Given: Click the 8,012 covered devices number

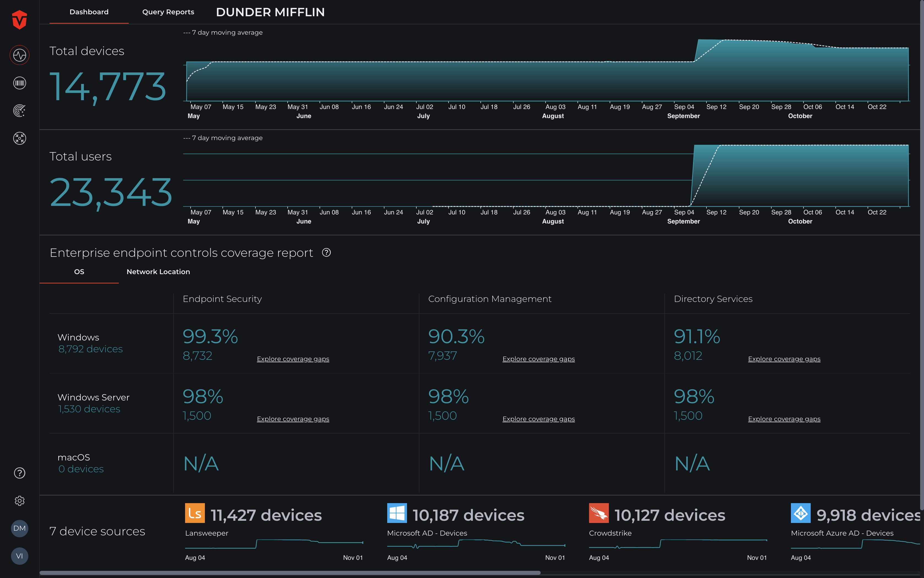Looking at the screenshot, I should pyautogui.click(x=688, y=356).
